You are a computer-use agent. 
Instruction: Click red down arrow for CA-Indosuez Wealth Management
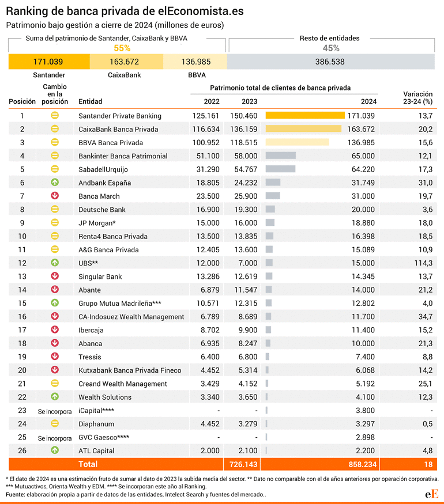point(55,316)
